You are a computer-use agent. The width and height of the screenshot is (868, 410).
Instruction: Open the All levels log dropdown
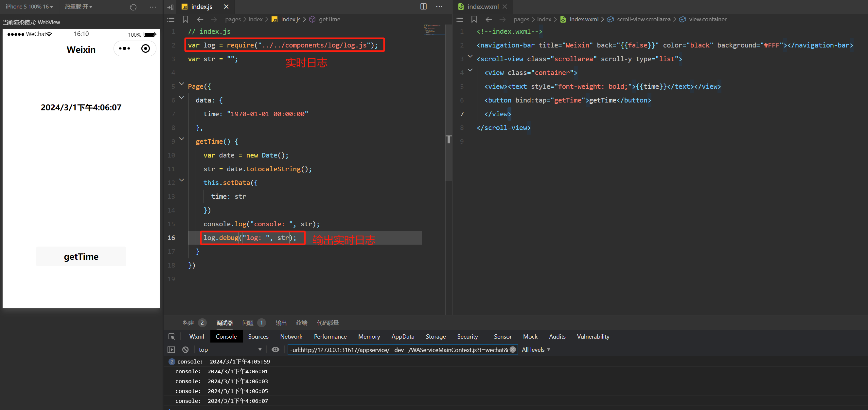(x=536, y=350)
